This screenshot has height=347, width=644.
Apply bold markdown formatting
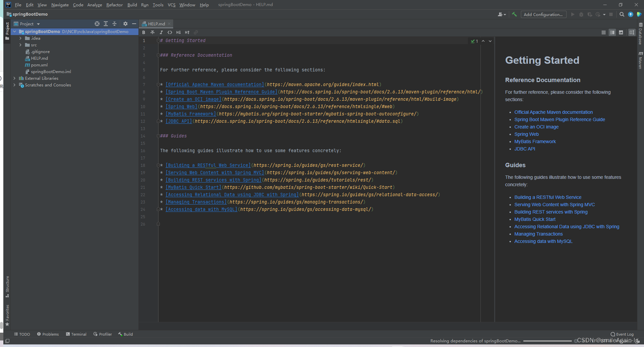[144, 32]
